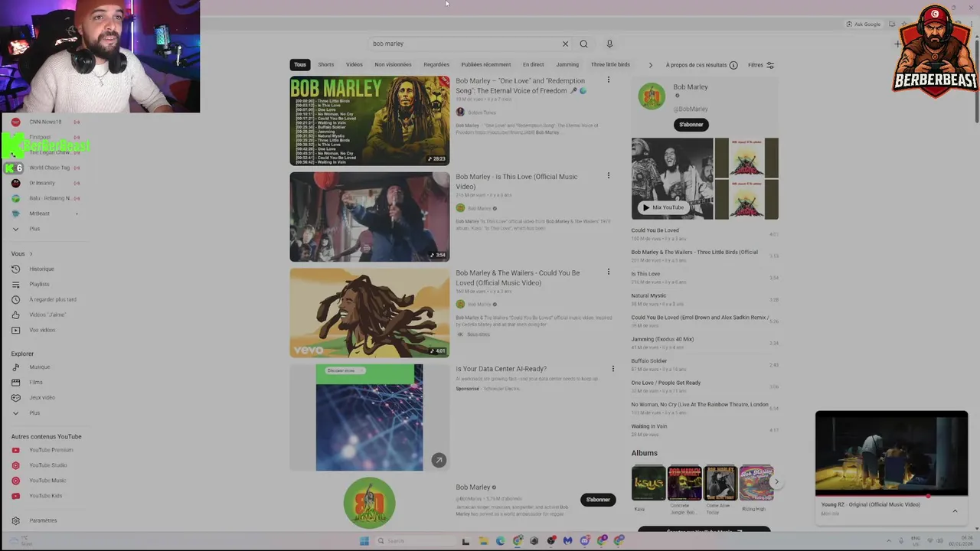The height and width of the screenshot is (551, 980).
Task: Play the Mix YouTube playlist
Action: (663, 207)
